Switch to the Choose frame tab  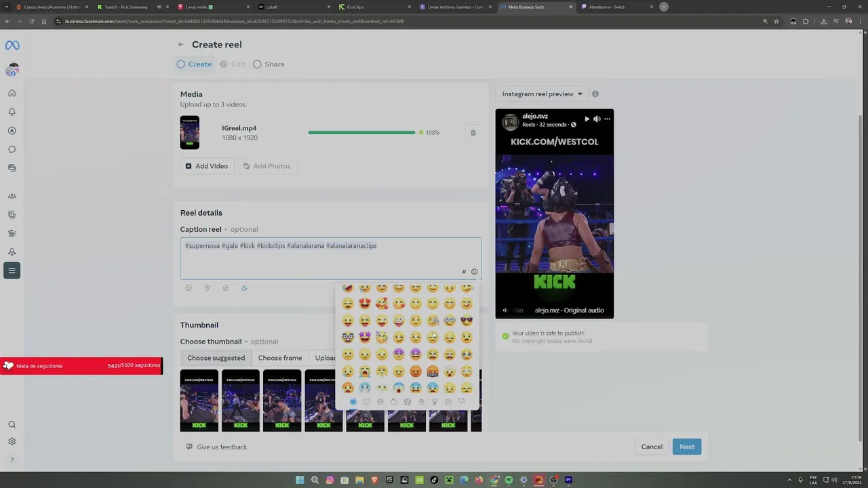tap(280, 358)
